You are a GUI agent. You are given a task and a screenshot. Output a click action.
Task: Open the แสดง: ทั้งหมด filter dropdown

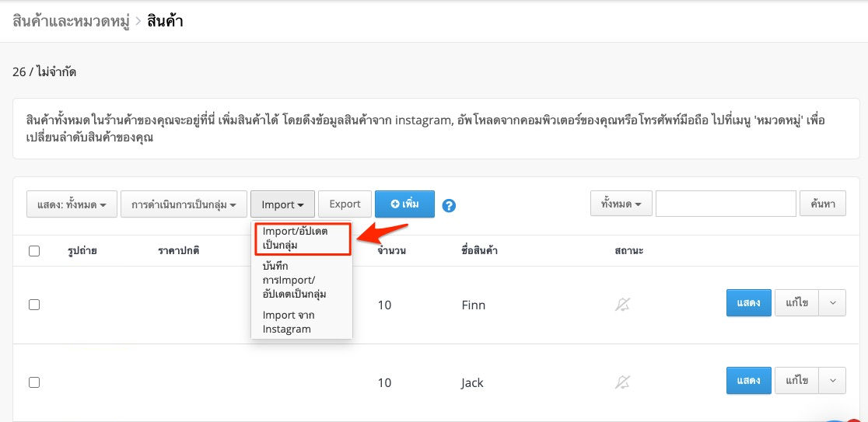72,204
